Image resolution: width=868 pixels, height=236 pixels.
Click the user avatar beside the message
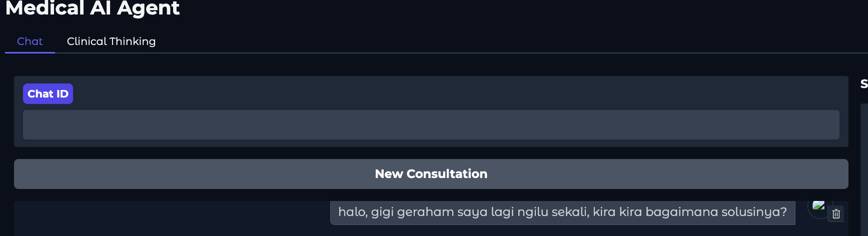(819, 205)
